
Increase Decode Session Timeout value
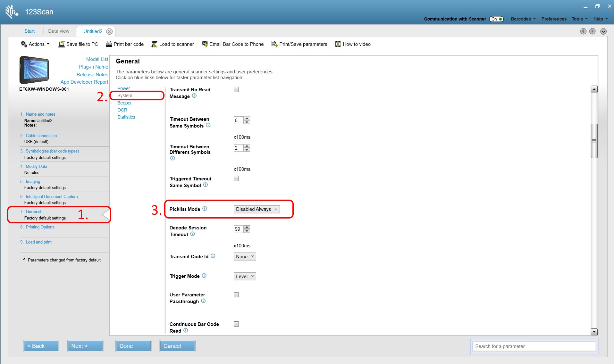click(247, 227)
